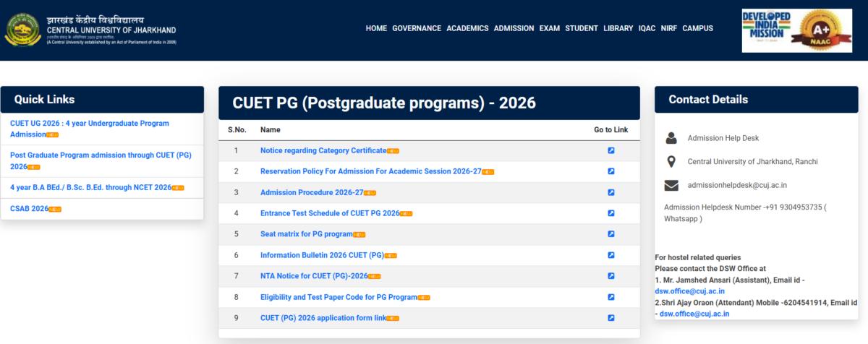Go to HOME in the navigation bar

376,28
